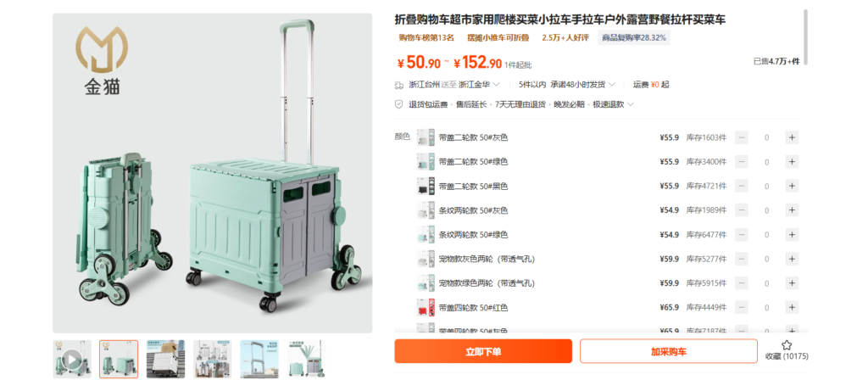
Task: Decrease quantity for 条纹两轮款 50#绿色
Action: tap(741, 234)
